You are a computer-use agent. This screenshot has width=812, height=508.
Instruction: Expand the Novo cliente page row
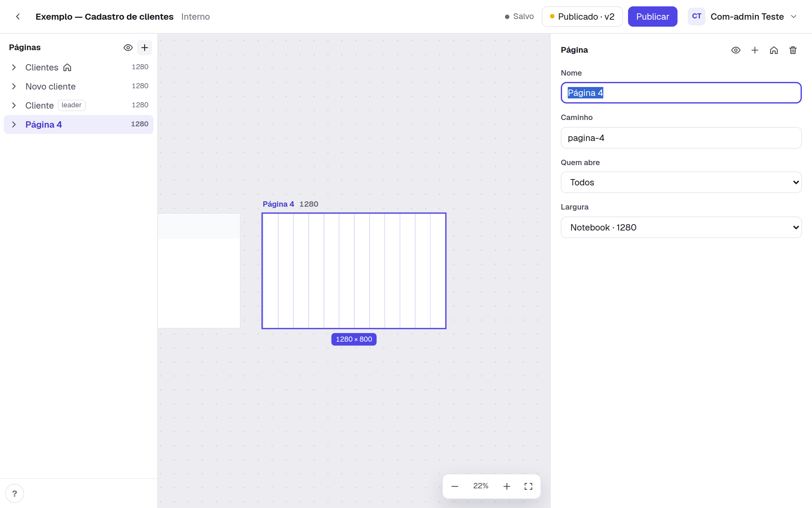tap(14, 86)
